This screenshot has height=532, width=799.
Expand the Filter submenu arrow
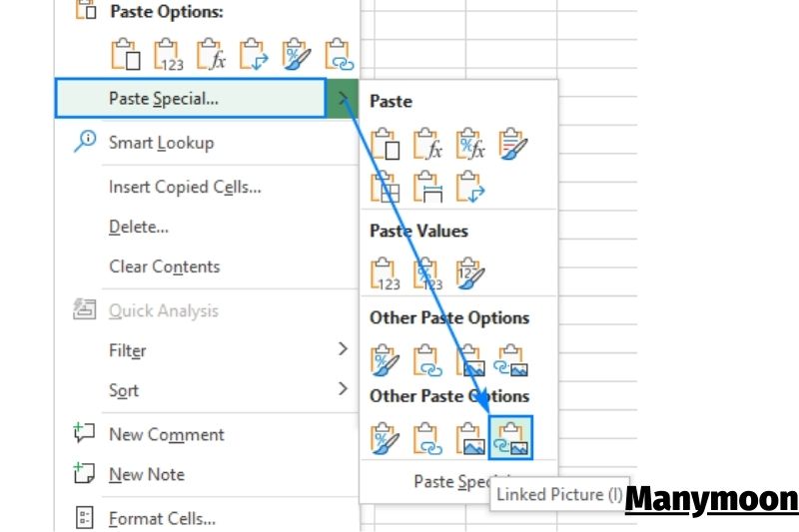343,349
